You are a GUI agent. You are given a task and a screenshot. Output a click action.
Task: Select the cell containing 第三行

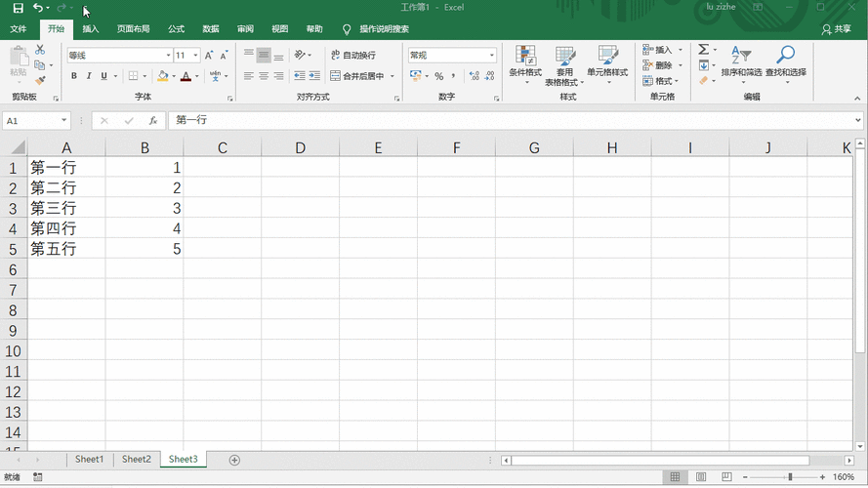[66, 208]
